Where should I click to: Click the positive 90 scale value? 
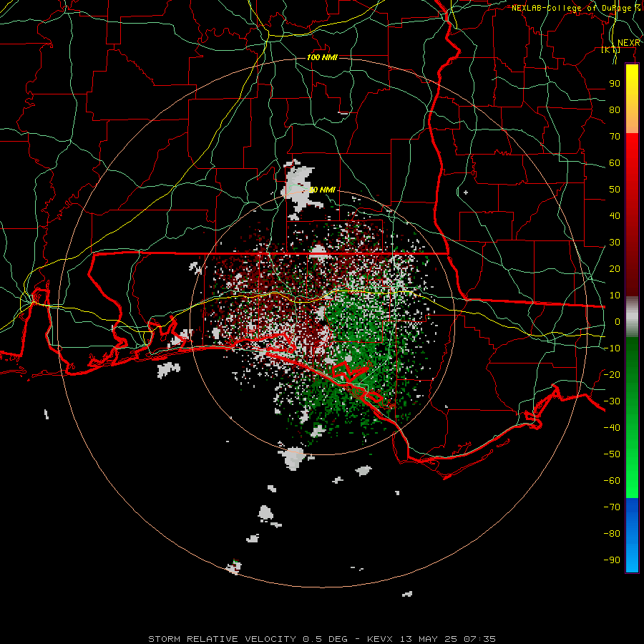(615, 84)
